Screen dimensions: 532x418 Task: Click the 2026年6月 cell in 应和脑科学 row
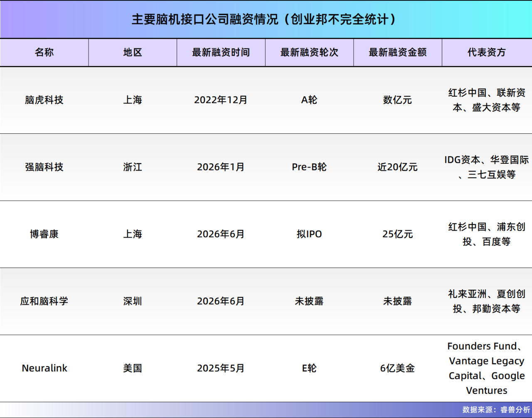(x=221, y=301)
